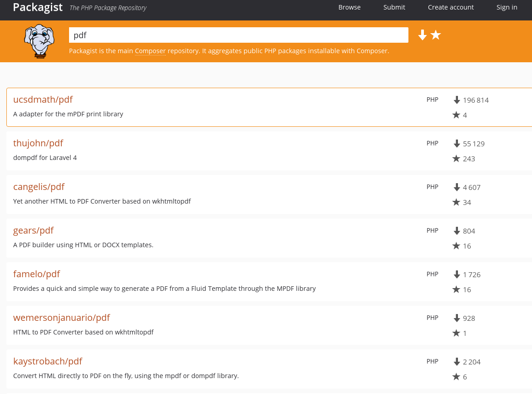The height and width of the screenshot is (394, 532).
Task: Click the PHP label in famelo/pdf row
Action: coord(432,274)
